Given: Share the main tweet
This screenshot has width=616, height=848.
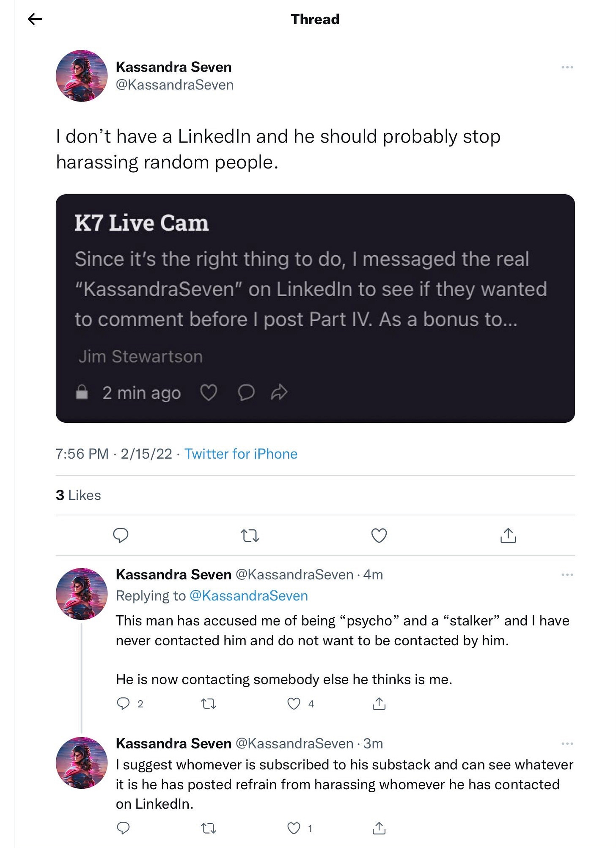Looking at the screenshot, I should (x=508, y=535).
